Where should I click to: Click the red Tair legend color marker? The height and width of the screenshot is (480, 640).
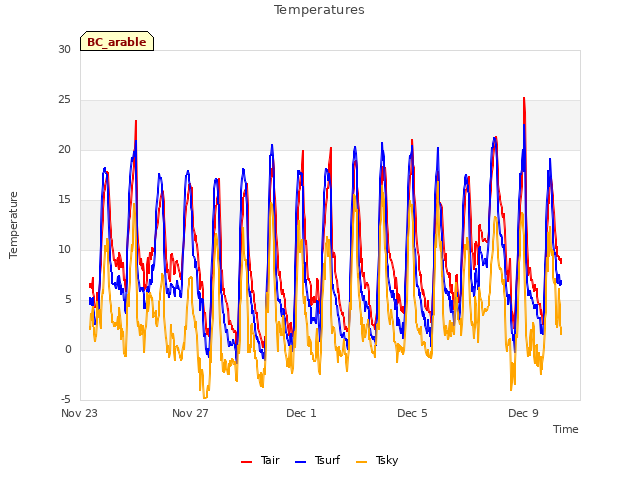[x=247, y=462]
